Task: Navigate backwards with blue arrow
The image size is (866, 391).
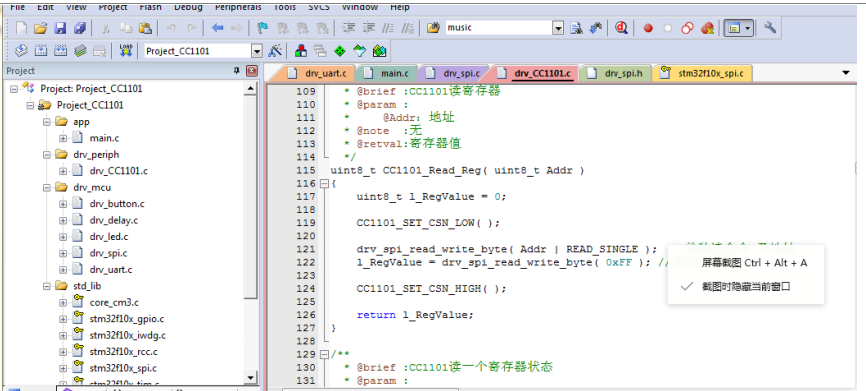Action: [218, 28]
